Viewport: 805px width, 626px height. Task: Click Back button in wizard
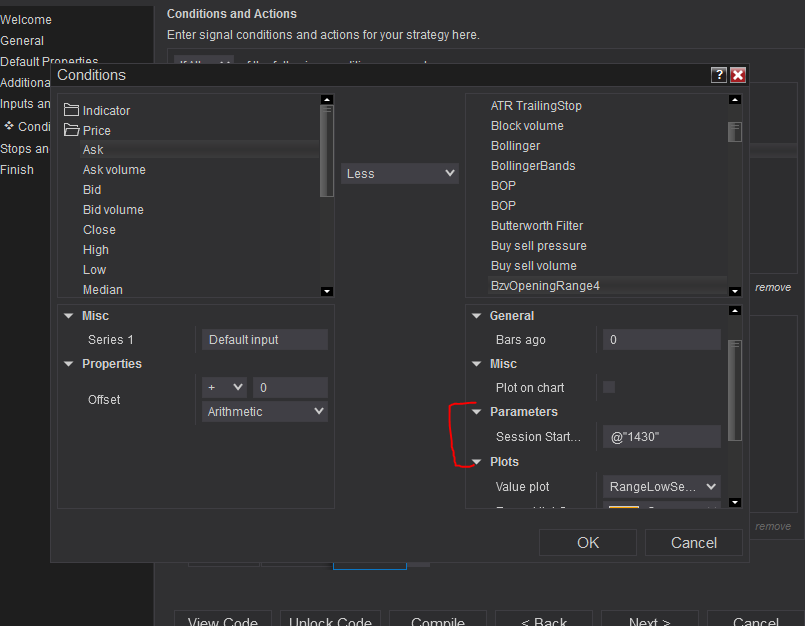point(544,619)
